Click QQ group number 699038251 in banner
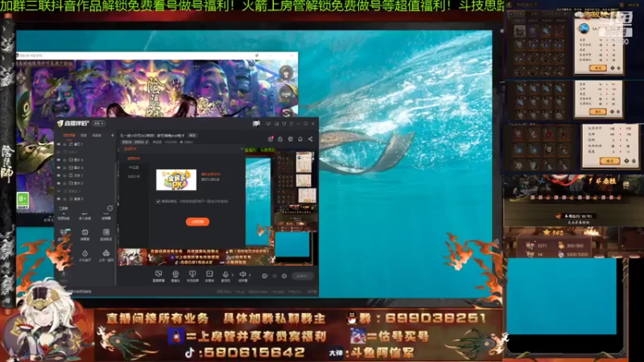The height and width of the screenshot is (362, 644). point(436,318)
